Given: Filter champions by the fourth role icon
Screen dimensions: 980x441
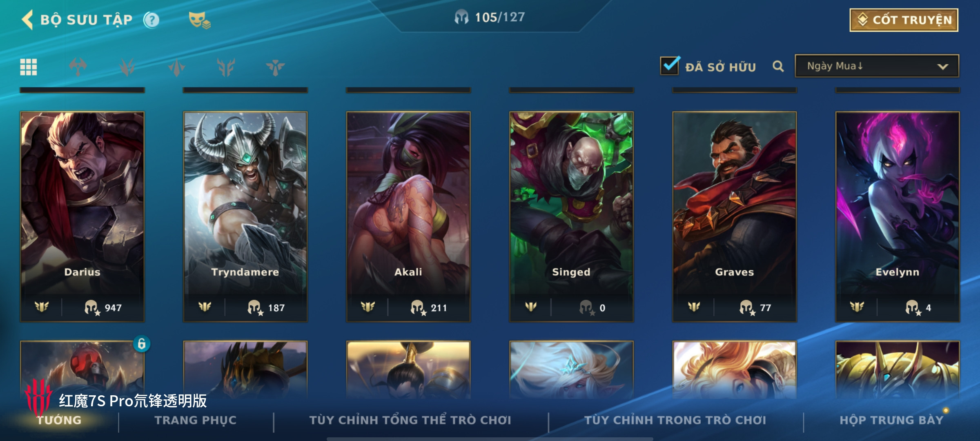Looking at the screenshot, I should pos(226,67).
